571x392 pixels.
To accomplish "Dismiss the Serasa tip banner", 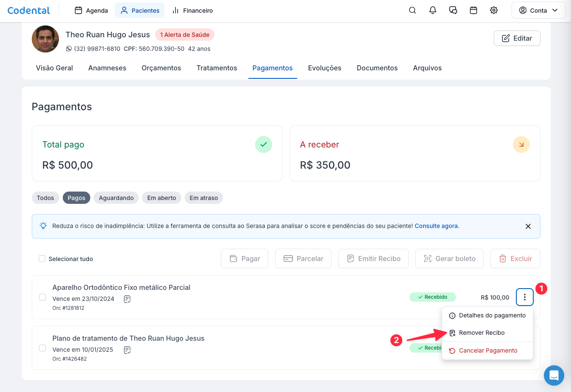I will [x=528, y=226].
